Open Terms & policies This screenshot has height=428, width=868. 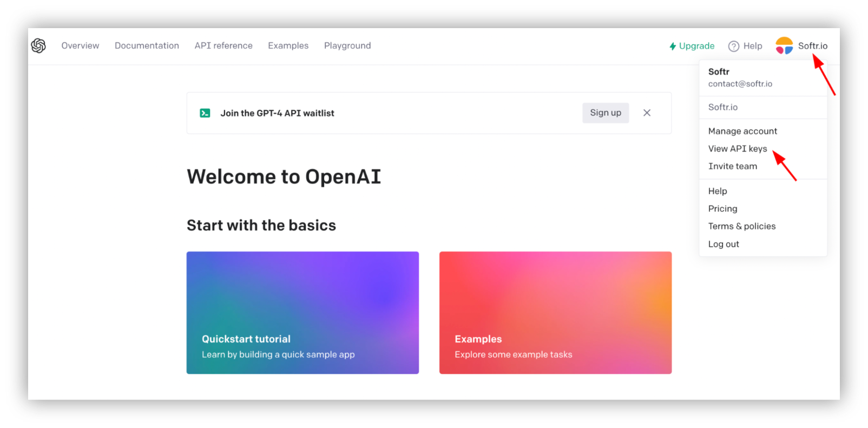(742, 227)
